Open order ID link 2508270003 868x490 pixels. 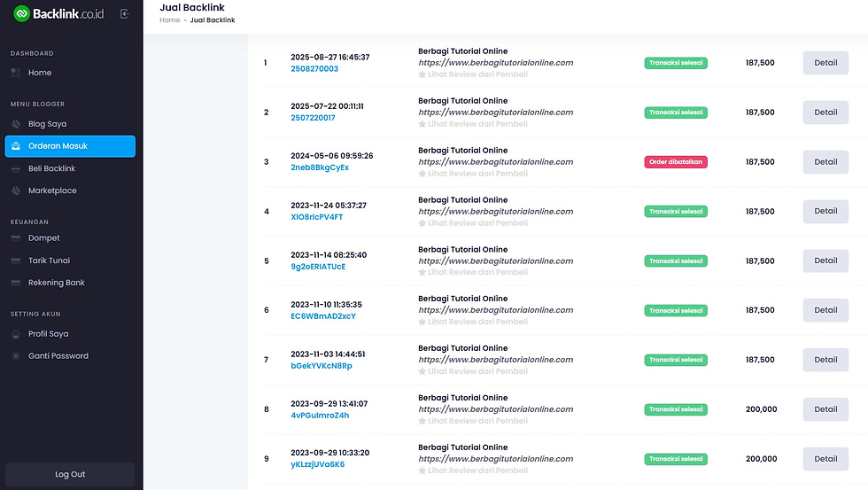point(314,68)
